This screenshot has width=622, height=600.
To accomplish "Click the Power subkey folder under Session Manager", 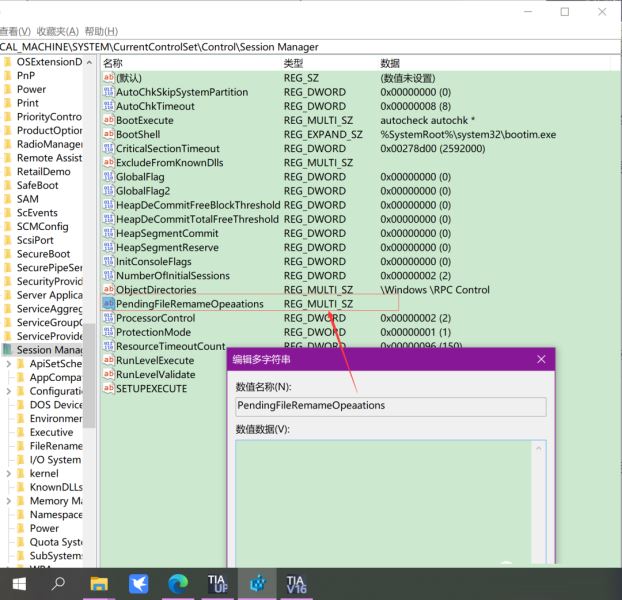I will point(21,528).
